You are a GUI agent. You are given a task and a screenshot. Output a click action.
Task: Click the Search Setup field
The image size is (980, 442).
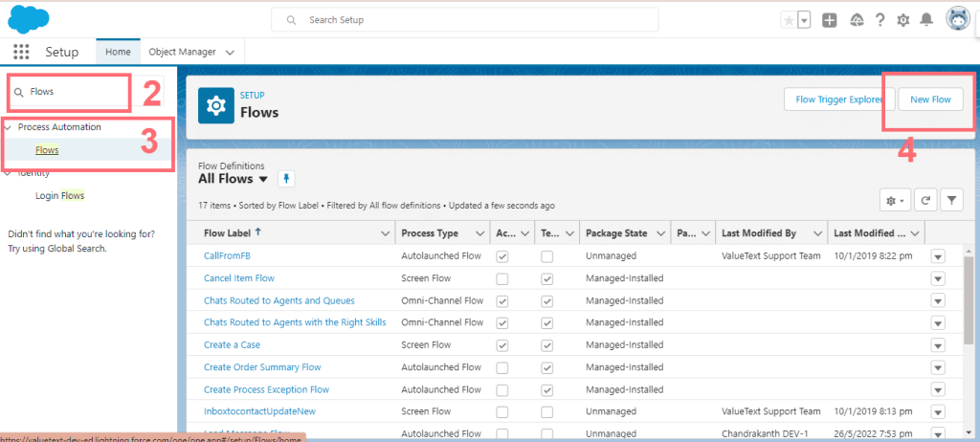click(465, 20)
